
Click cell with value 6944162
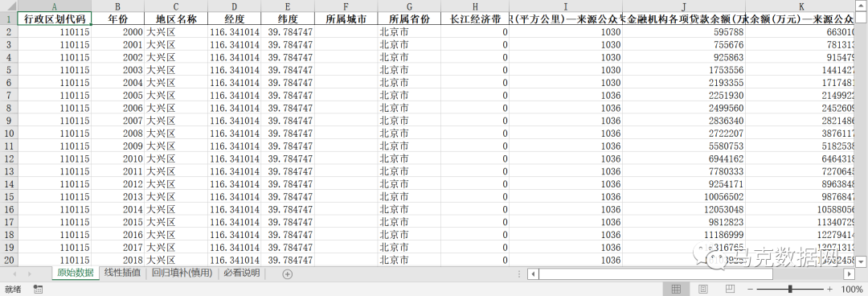(684, 158)
